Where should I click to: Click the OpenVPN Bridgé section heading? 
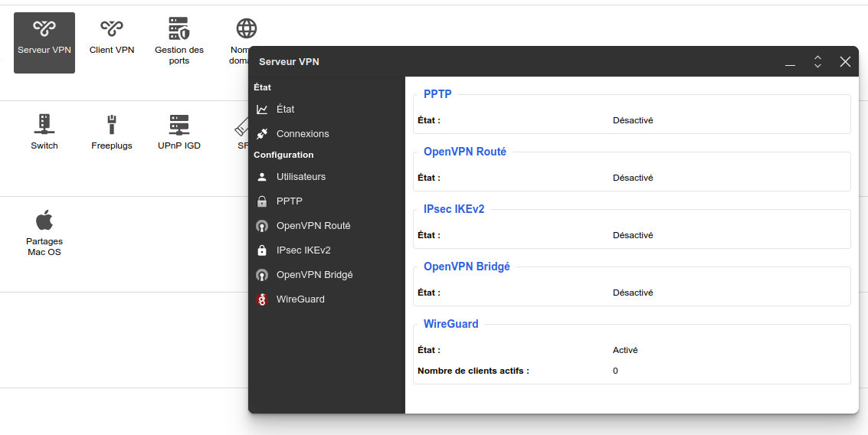point(467,267)
